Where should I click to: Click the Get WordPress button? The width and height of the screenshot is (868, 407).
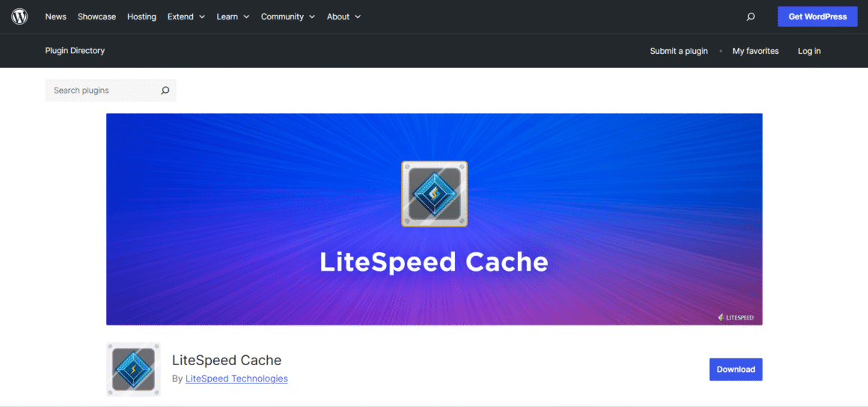[x=818, y=16]
